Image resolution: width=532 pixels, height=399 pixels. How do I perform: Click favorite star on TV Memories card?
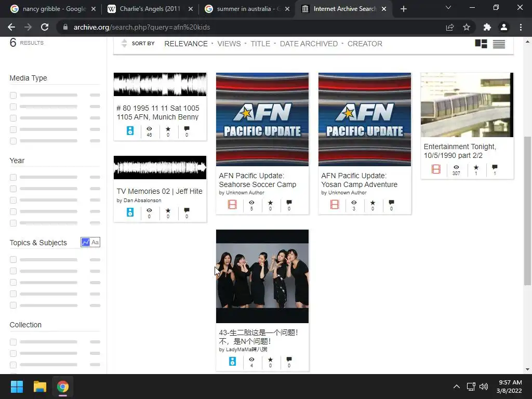[168, 210]
